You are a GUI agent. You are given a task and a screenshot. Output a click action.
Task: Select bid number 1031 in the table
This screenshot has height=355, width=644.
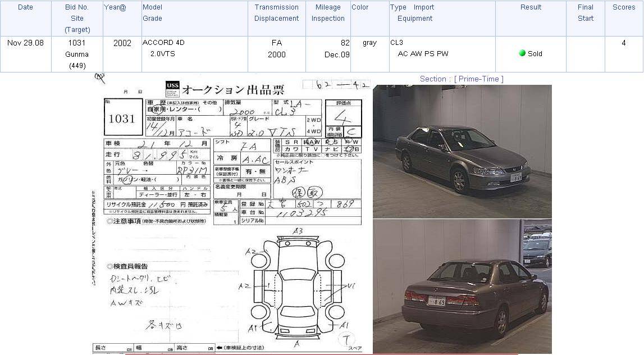point(77,43)
